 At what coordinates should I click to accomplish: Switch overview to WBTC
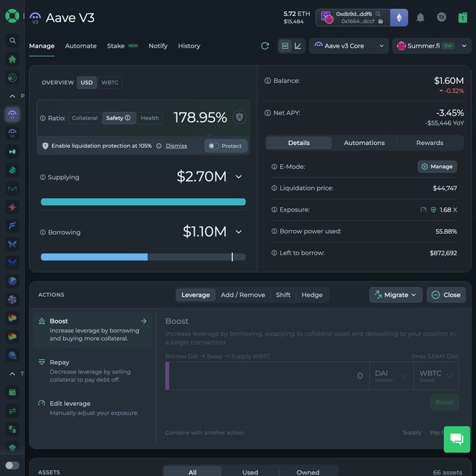[110, 83]
